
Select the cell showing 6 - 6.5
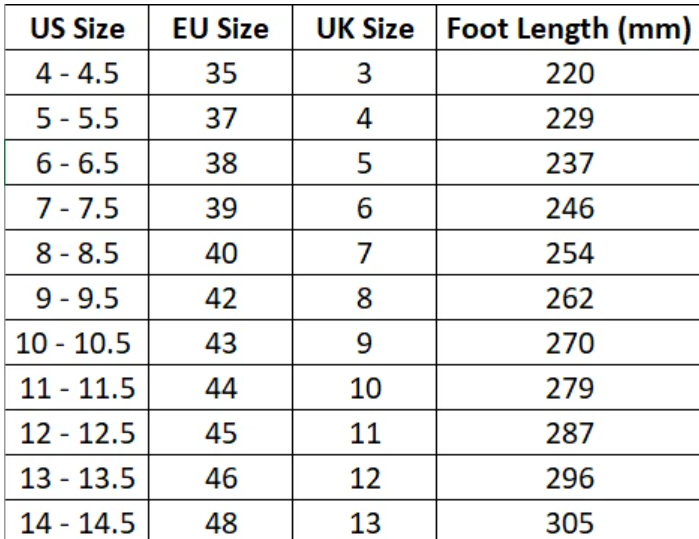77,162
